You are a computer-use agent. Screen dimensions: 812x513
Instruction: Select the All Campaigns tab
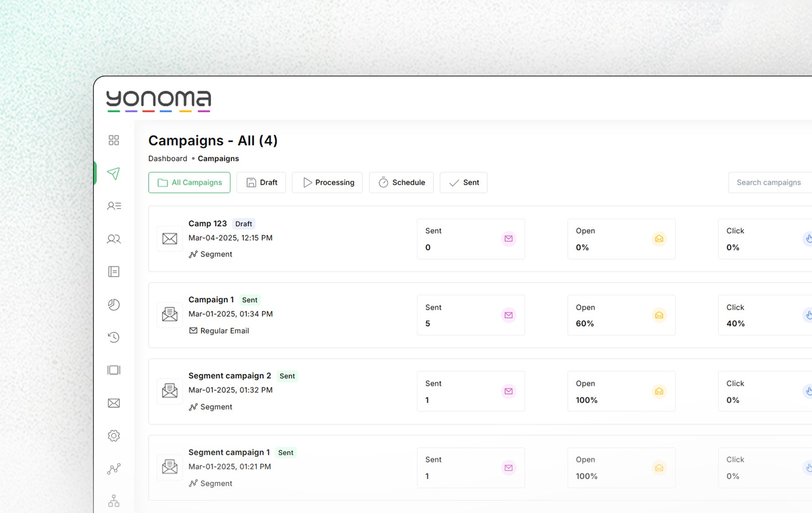coord(189,182)
